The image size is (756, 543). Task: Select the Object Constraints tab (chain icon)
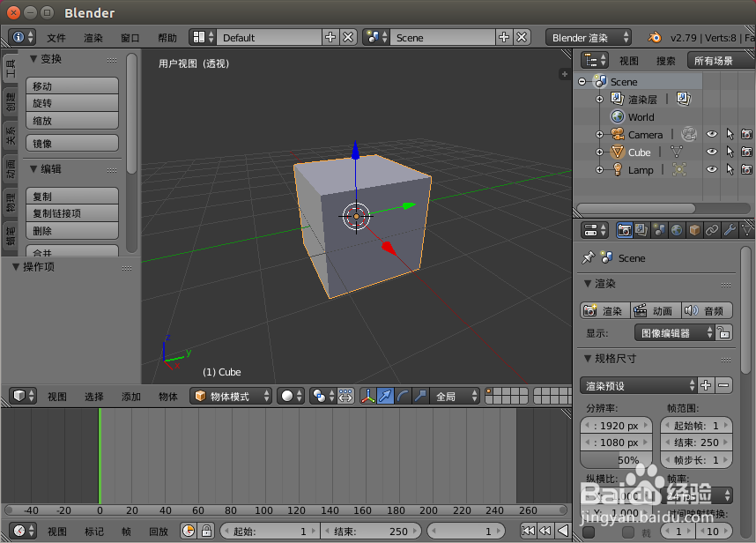[x=709, y=230]
